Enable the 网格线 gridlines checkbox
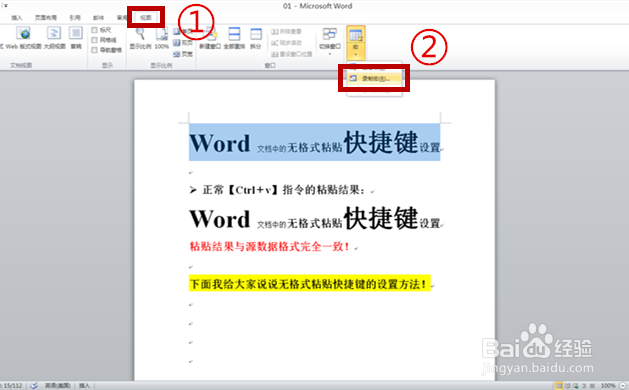The width and height of the screenshot is (629, 390). tap(95, 40)
